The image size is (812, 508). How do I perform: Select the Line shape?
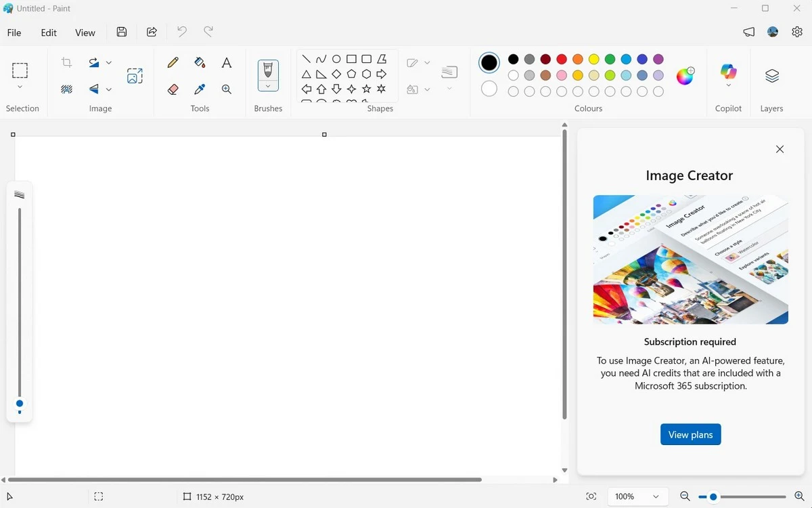click(x=307, y=60)
